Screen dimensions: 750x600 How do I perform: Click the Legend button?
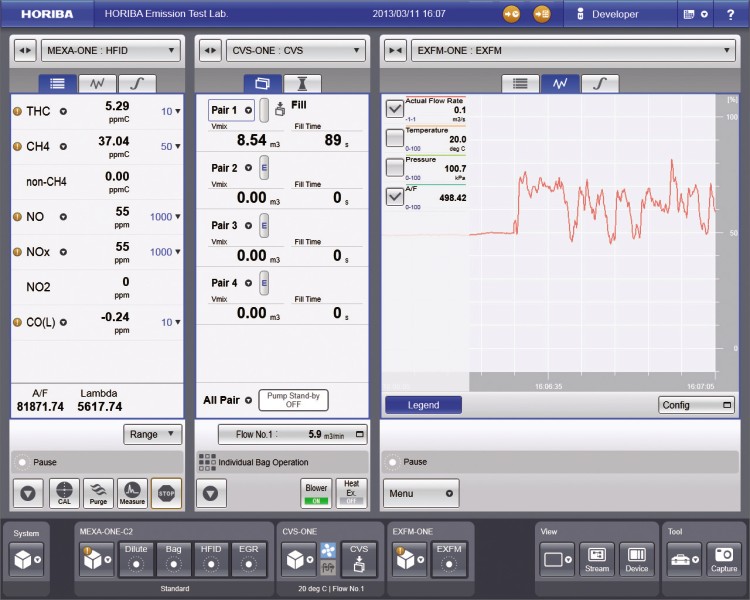coord(423,405)
